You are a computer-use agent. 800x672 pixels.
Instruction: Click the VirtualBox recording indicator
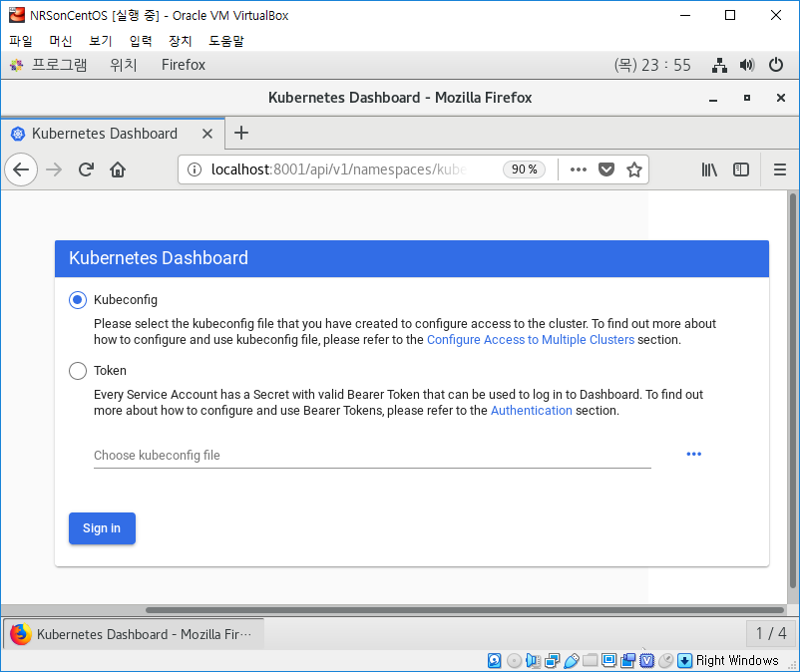click(628, 661)
